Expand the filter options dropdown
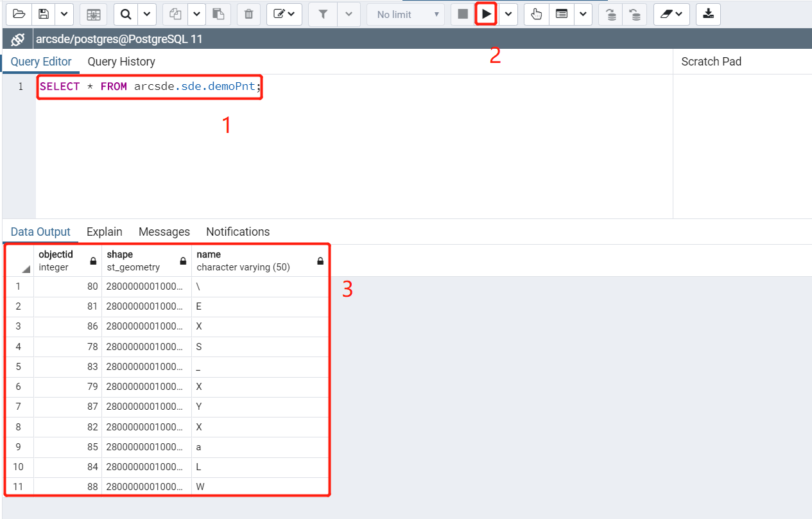This screenshot has height=519, width=812. pyautogui.click(x=349, y=13)
